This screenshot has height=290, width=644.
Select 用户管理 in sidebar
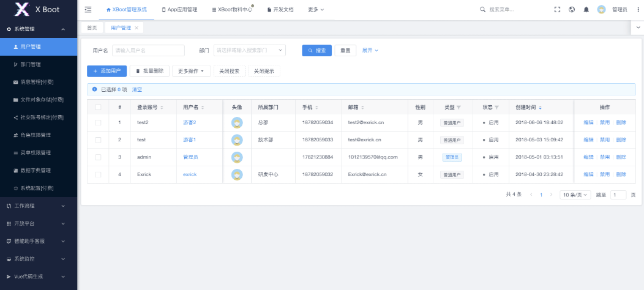point(39,47)
